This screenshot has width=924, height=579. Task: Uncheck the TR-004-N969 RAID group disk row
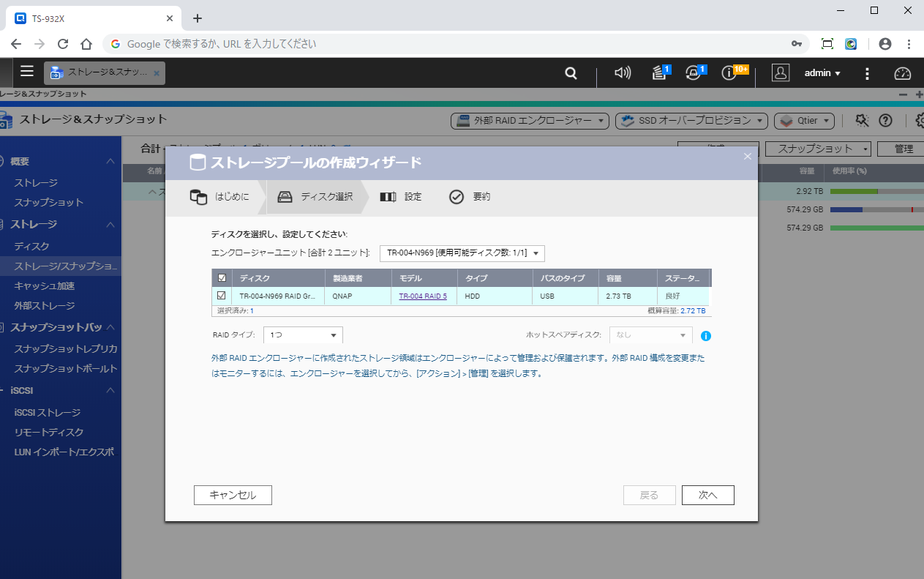222,296
